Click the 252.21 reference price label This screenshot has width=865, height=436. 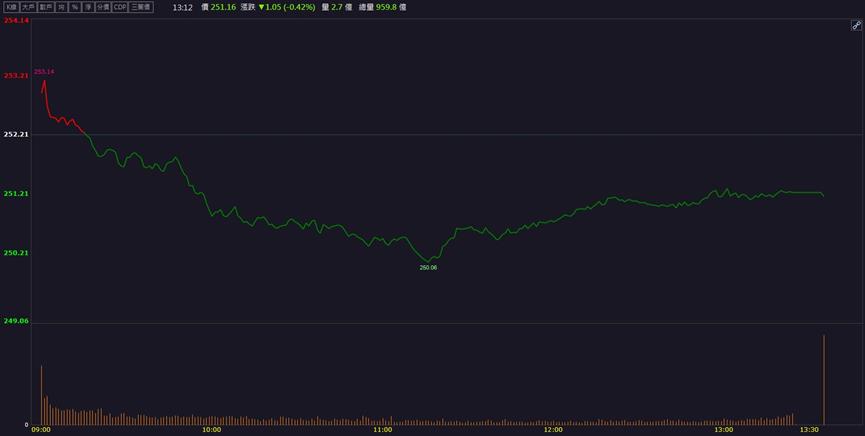click(15, 134)
